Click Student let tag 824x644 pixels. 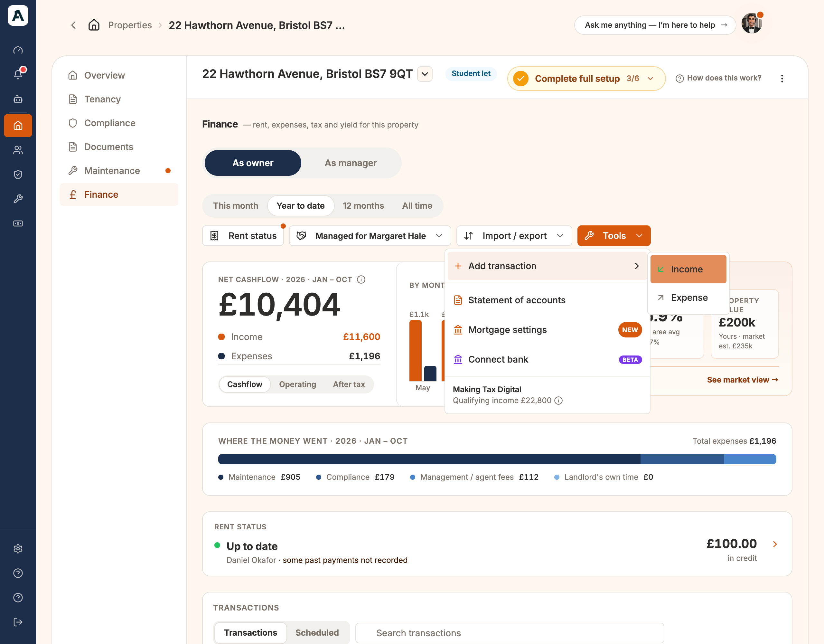[471, 74]
